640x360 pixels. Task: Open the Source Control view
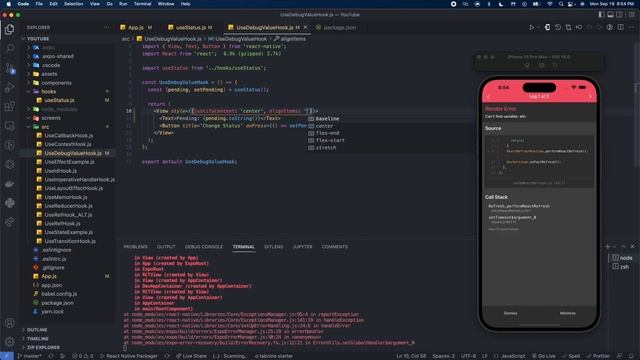(x=9, y=68)
